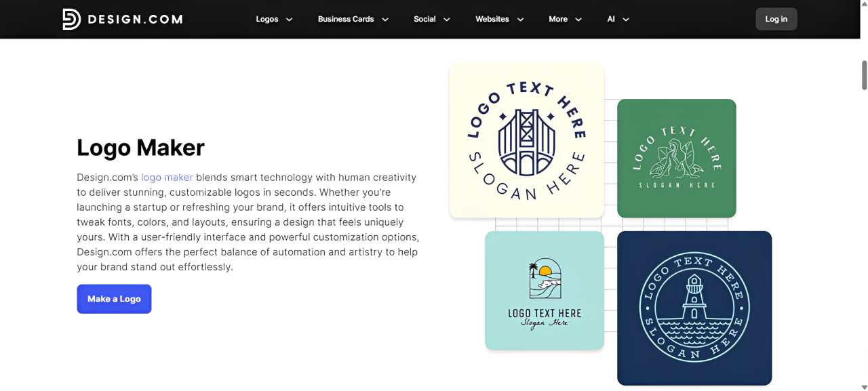The height and width of the screenshot is (391, 868).
Task: Click the scrollbar down arrow
Action: (x=864, y=387)
